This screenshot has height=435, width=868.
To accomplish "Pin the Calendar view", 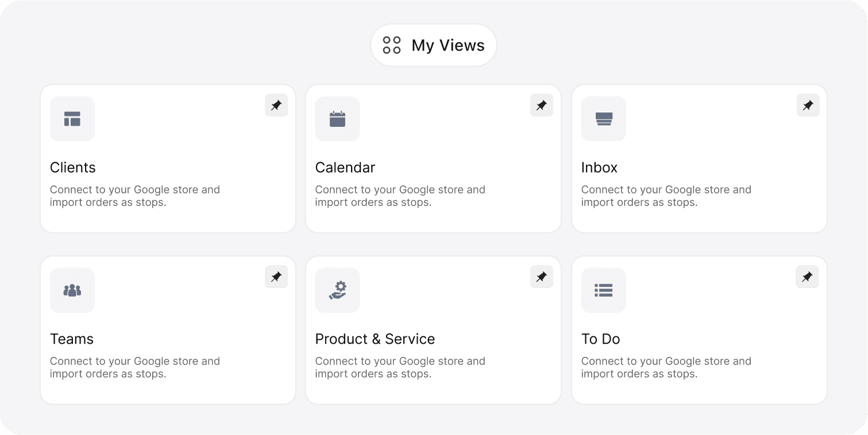I will tap(542, 105).
